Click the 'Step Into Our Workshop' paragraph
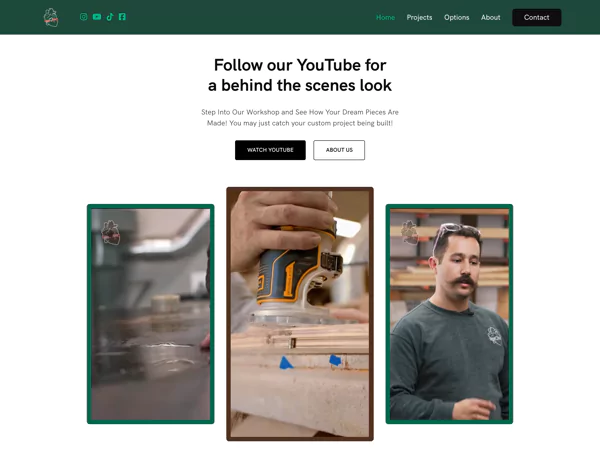Screen dimensions: 600x450 coord(300,117)
